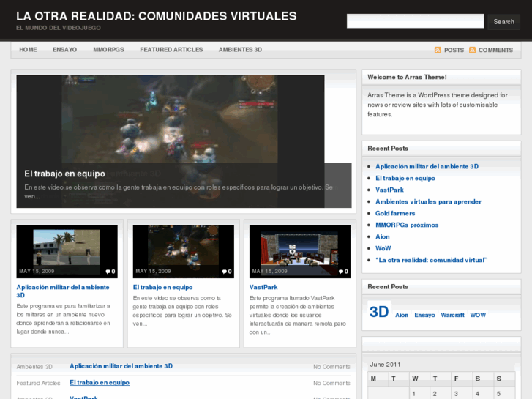Open sidebar post WoW
This screenshot has width=532, height=399.
(x=383, y=248)
